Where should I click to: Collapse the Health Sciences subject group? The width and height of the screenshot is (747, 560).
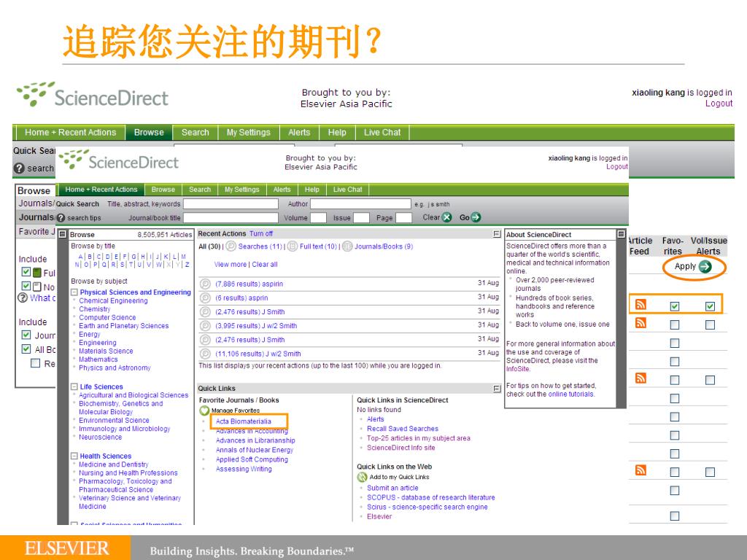pyautogui.click(x=74, y=456)
